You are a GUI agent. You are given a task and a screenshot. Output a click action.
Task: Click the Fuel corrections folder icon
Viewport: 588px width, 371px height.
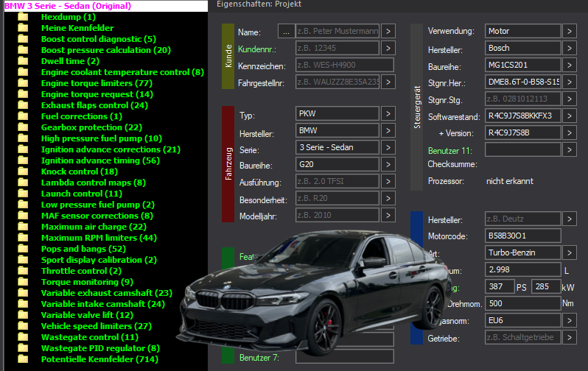click(24, 116)
